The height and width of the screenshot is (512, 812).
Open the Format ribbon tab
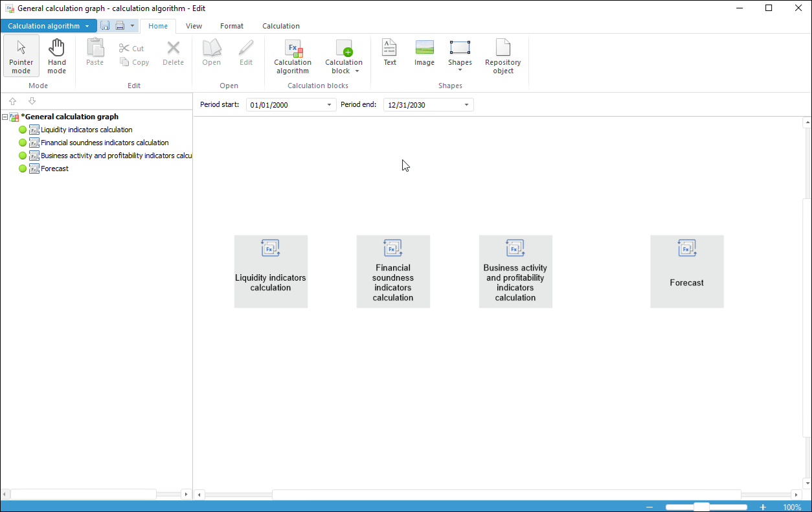pos(231,26)
